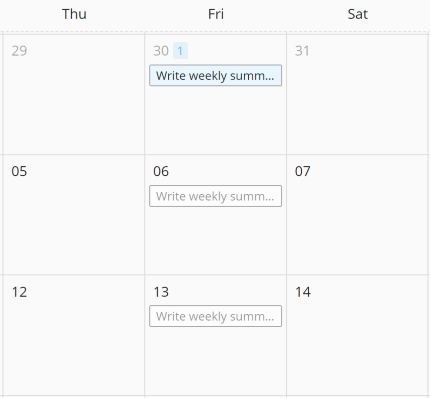Select the date number 07
Viewport: 430px width, 398px height.
click(303, 171)
